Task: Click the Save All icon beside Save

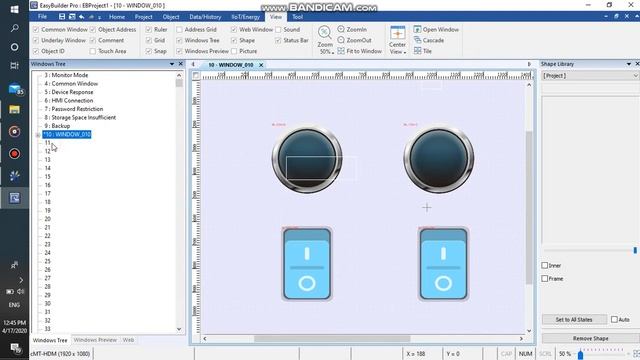Action: (x=72, y=17)
